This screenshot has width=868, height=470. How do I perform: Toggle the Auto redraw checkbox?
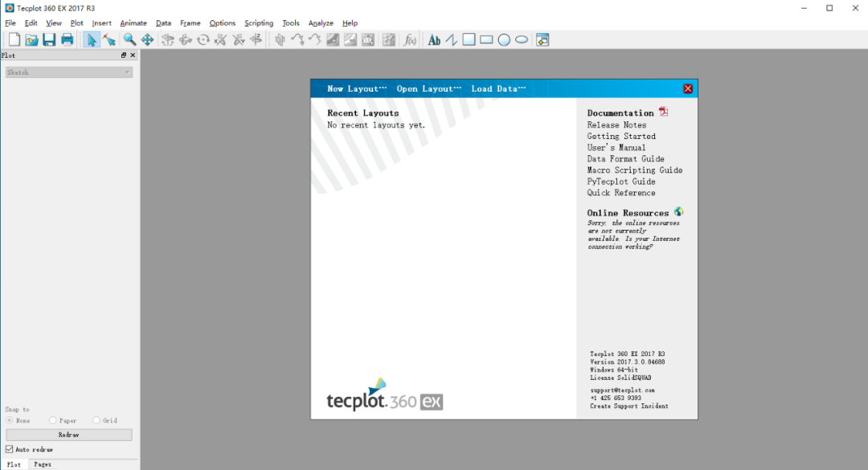tap(10, 449)
